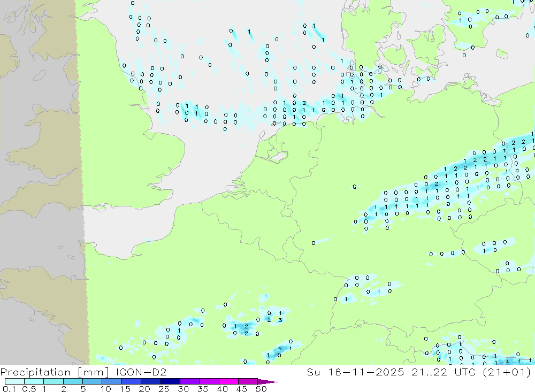Click the '20' legend label

pyautogui.click(x=144, y=389)
